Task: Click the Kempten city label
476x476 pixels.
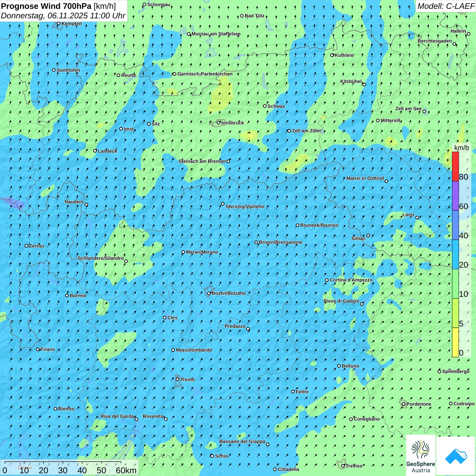Action: [x=71, y=23]
